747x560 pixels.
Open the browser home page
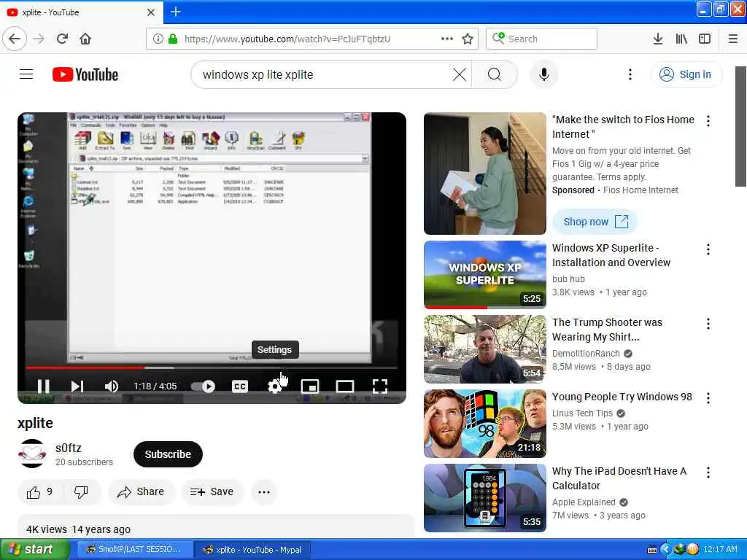coord(85,39)
